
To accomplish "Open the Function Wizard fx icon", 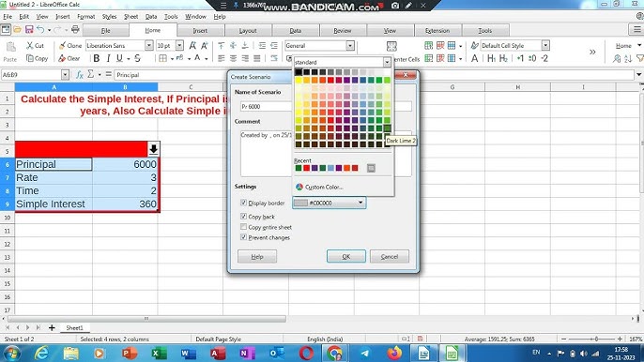I will click(x=79, y=75).
